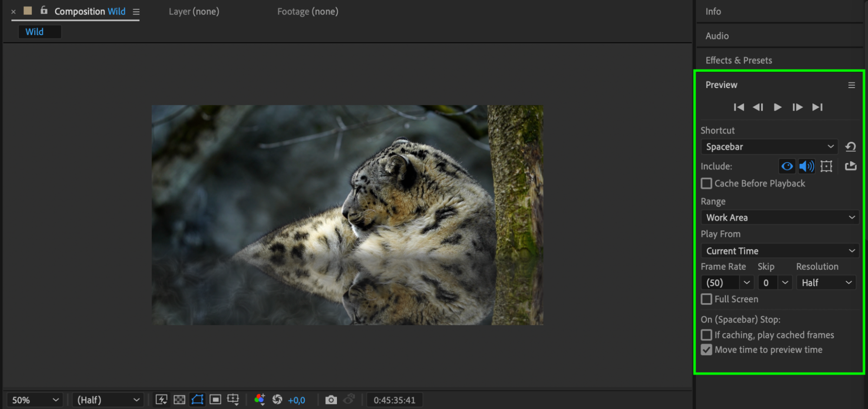Image resolution: width=868 pixels, height=409 pixels.
Task: Enable Full Screen preview checkbox
Action: coord(706,299)
